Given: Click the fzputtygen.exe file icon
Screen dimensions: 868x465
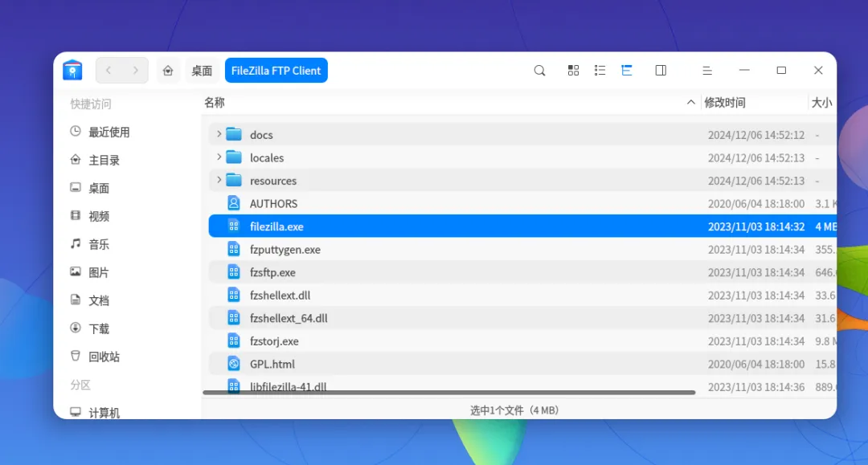Looking at the screenshot, I should pos(234,249).
